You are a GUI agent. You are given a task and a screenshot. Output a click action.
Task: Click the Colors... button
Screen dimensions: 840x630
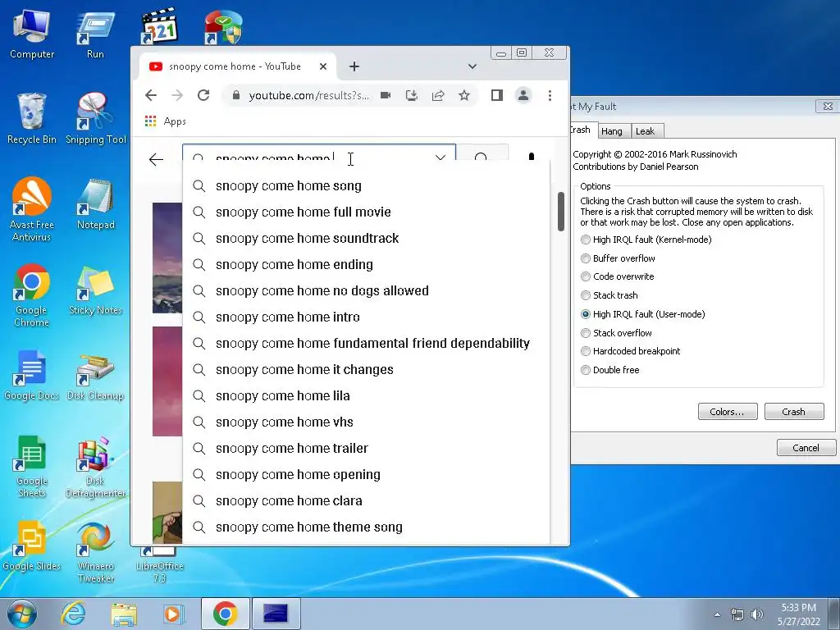(728, 412)
